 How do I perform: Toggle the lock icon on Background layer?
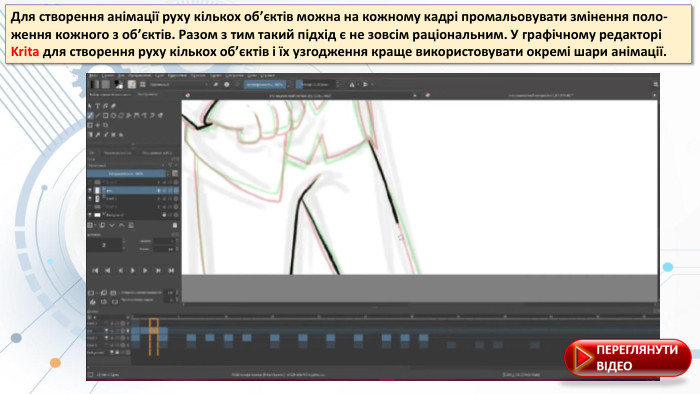click(164, 215)
